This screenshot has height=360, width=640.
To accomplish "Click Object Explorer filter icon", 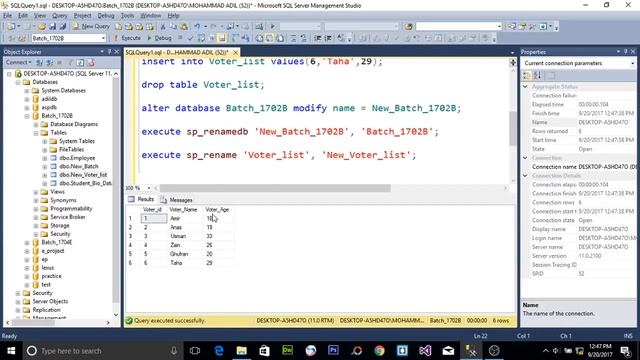I will click(70, 62).
